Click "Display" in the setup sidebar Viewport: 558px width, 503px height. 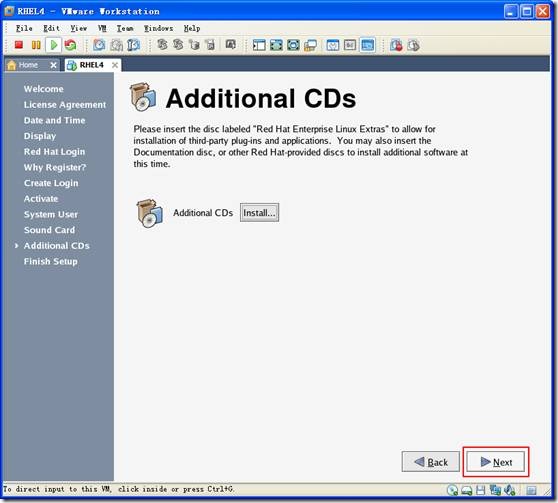40,136
